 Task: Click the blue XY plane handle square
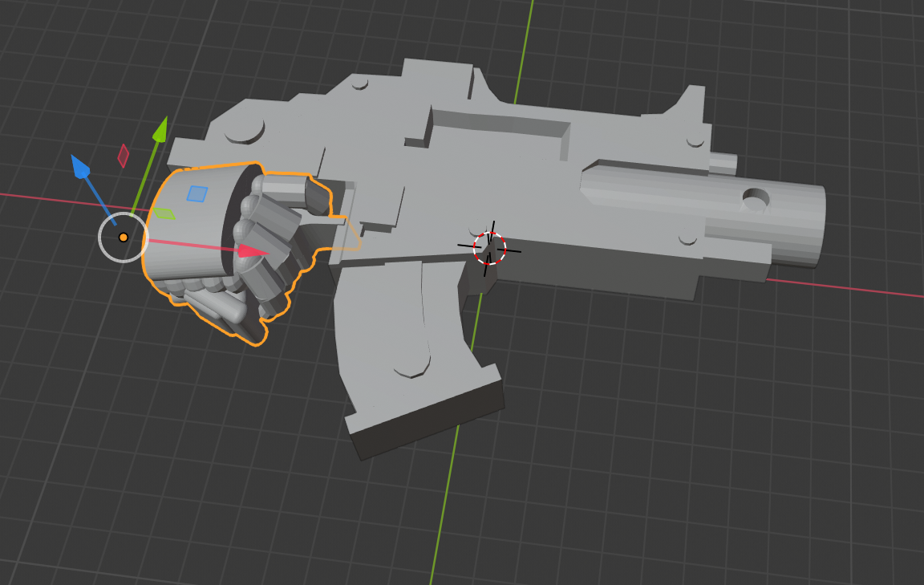pos(197,193)
